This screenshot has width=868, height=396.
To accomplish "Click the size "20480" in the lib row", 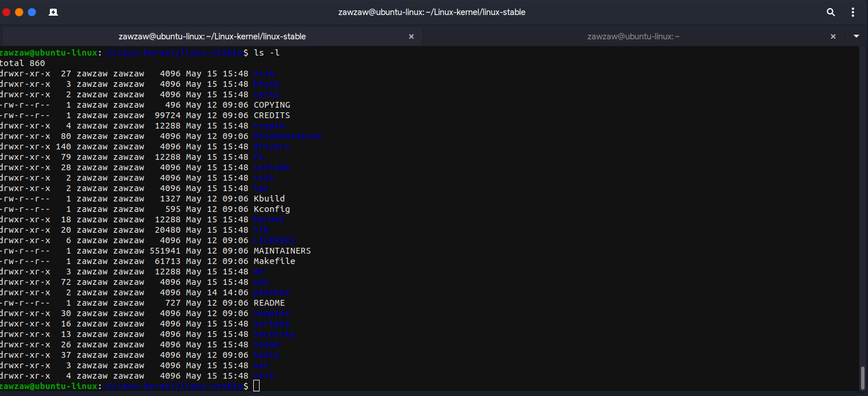I will click(167, 230).
